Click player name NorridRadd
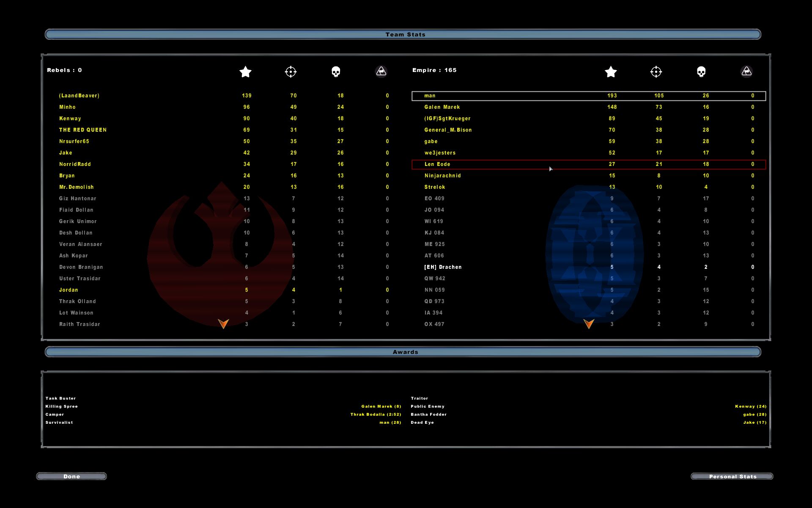This screenshot has height=508, width=812. pyautogui.click(x=75, y=164)
